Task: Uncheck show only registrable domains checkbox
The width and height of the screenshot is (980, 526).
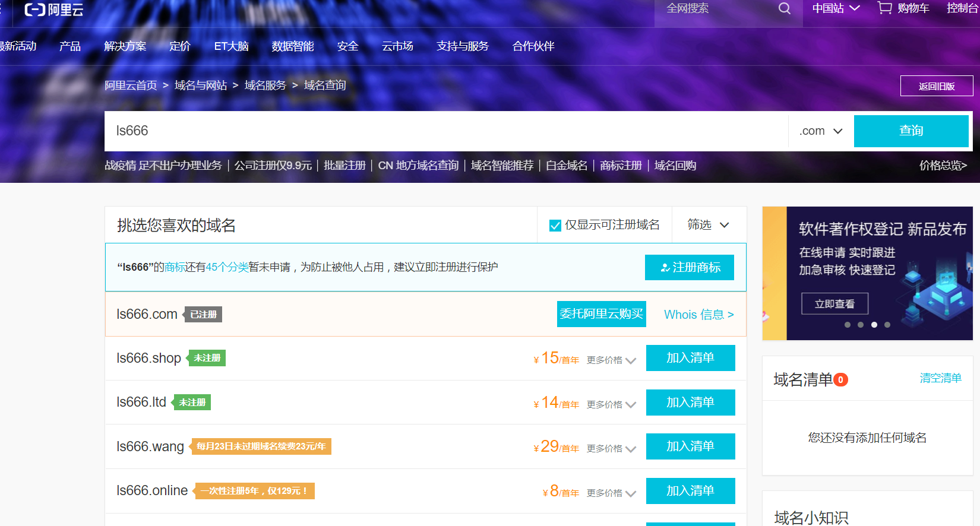Action: 555,226
